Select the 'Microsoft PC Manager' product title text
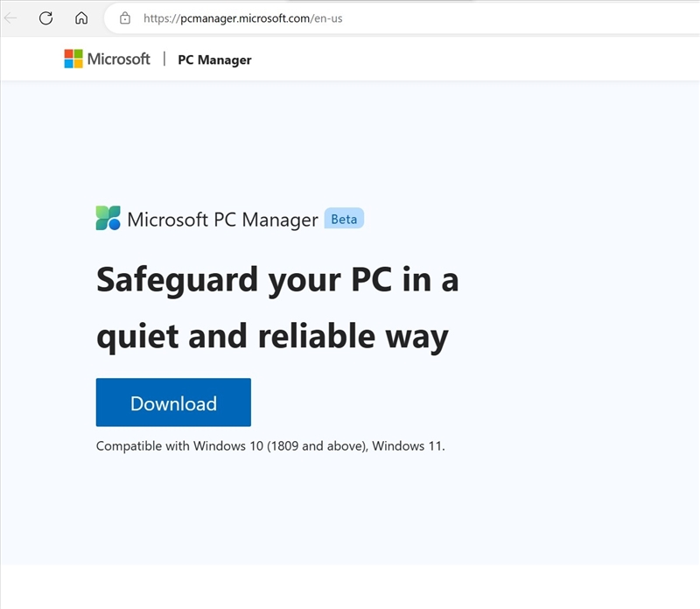The height and width of the screenshot is (609, 700). (222, 219)
